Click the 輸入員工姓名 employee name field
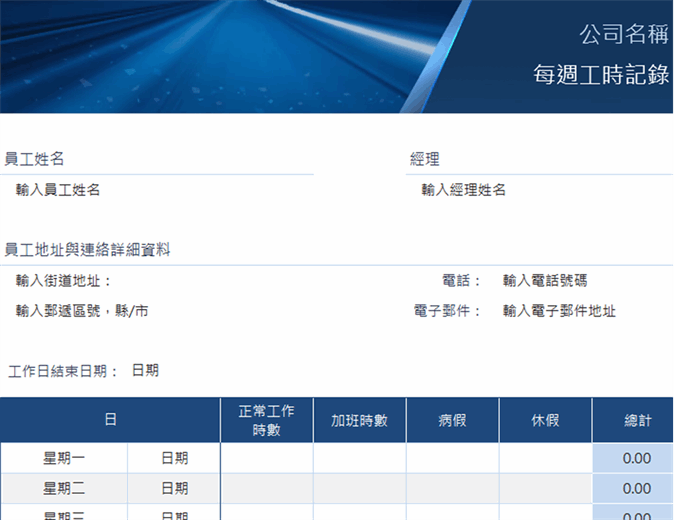Viewport: 675px width, 520px height. [58, 190]
